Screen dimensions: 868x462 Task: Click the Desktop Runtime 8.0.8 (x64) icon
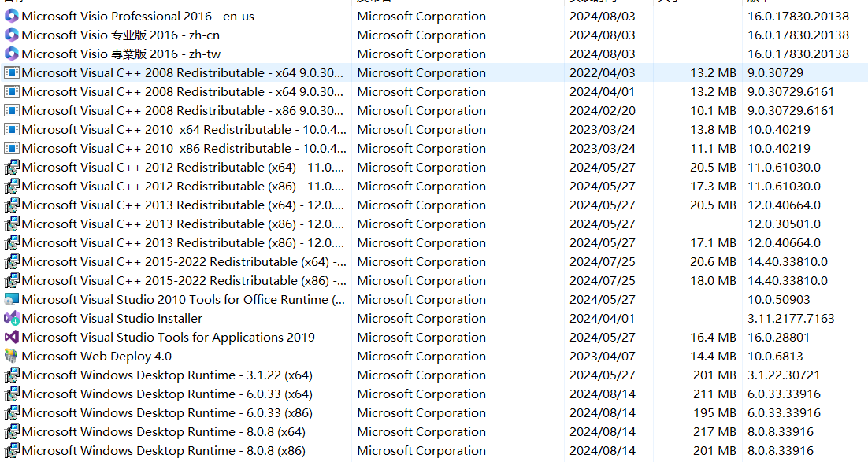tap(12, 431)
